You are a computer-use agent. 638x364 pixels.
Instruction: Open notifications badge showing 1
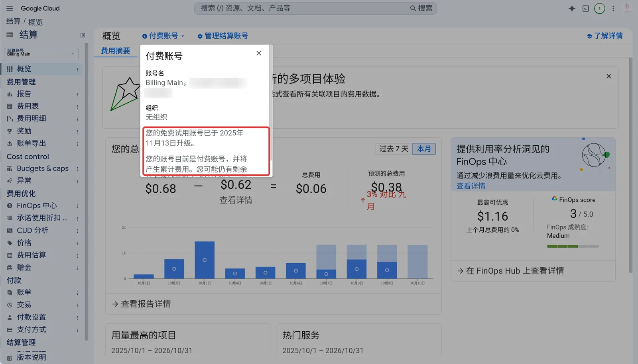[x=599, y=8]
